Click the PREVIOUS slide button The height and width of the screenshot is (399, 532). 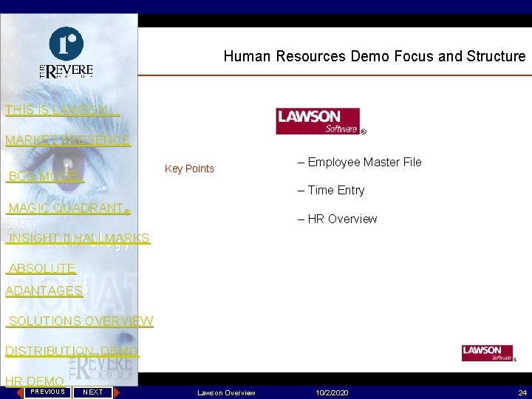(x=47, y=392)
